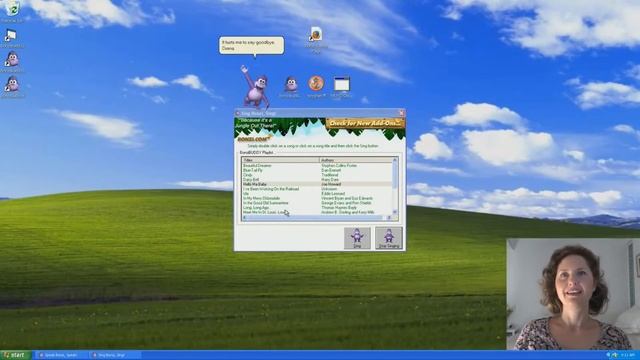640x360 pixels.
Task: Close the Sing Bonzi, Sing! window
Action: (401, 113)
